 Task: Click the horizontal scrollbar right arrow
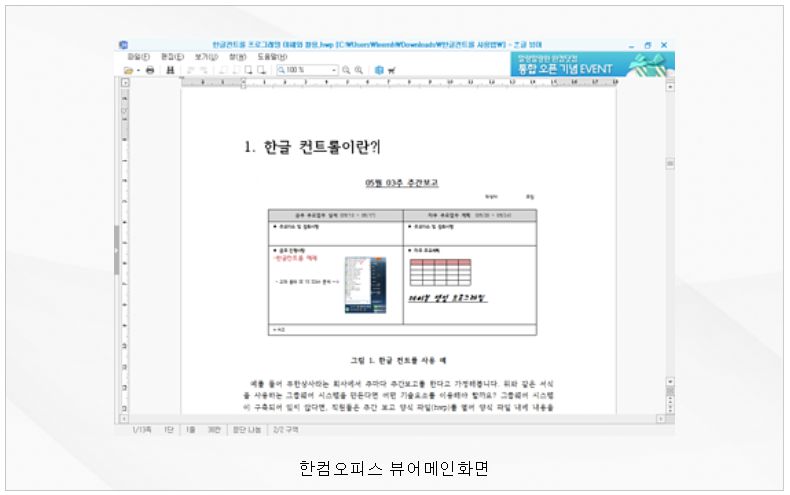(x=661, y=419)
